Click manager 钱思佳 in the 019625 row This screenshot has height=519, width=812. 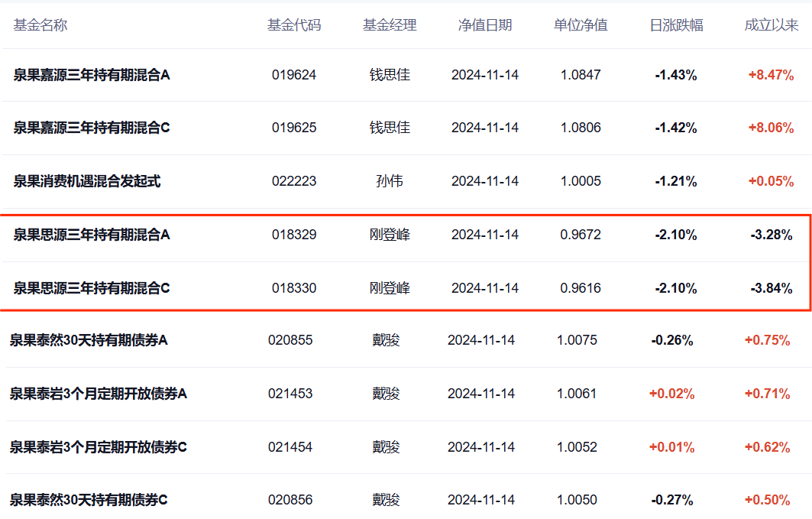[390, 128]
